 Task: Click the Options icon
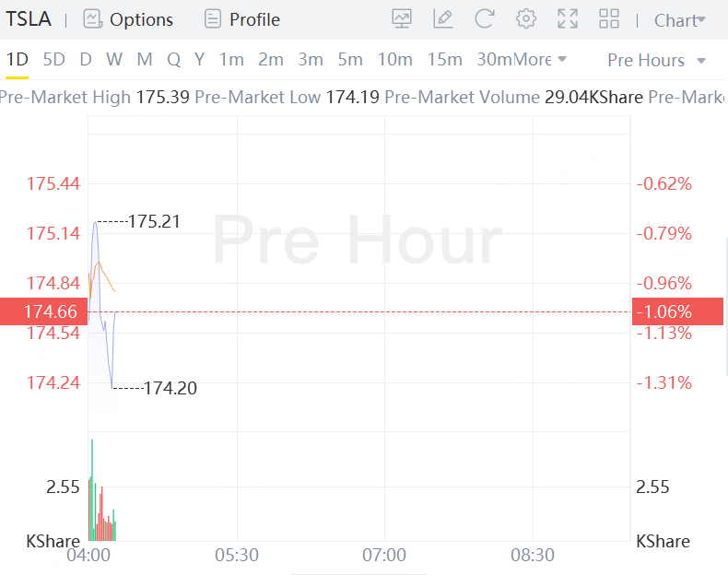point(92,19)
